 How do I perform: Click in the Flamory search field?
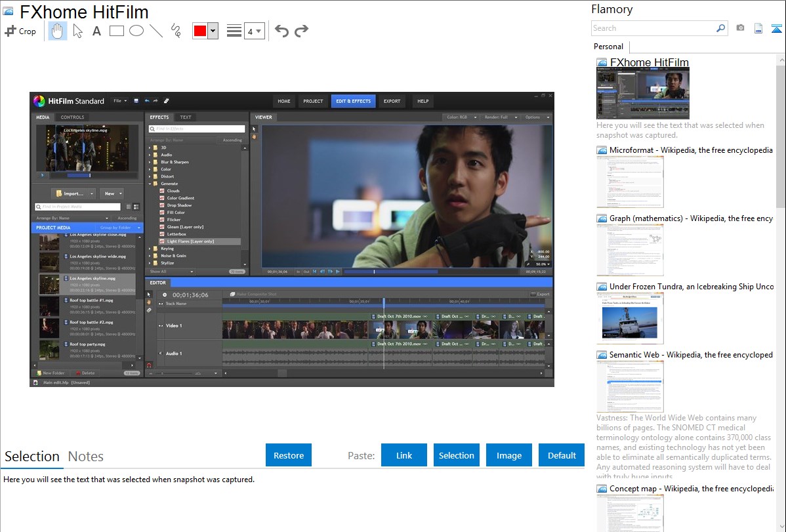point(653,28)
